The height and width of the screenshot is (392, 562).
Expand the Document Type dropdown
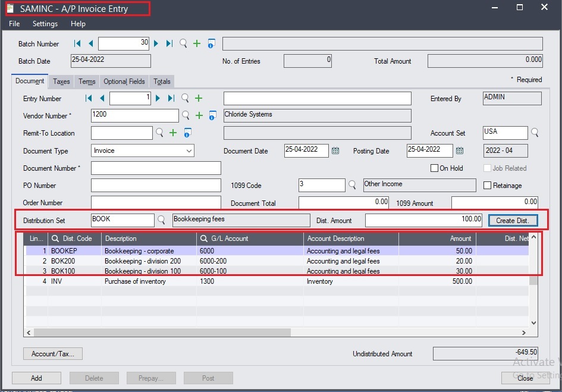(189, 150)
